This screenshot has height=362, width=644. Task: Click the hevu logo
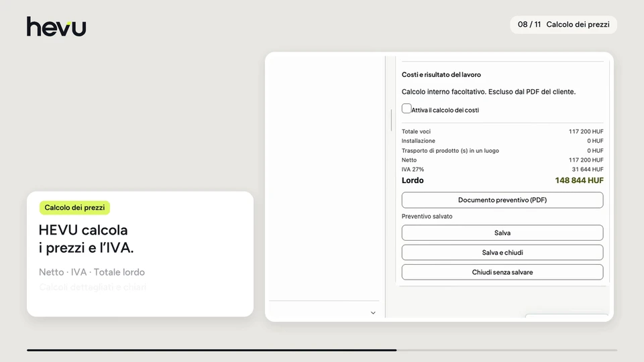(x=56, y=26)
